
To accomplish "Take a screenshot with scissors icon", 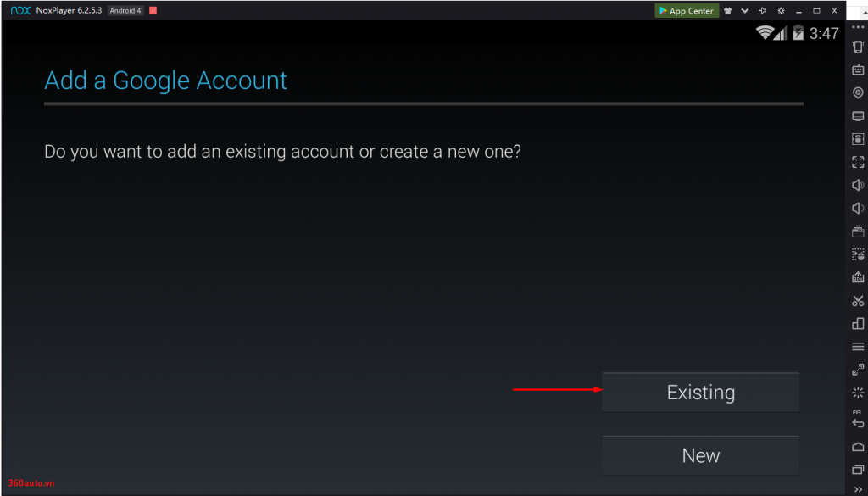I will coord(858,301).
